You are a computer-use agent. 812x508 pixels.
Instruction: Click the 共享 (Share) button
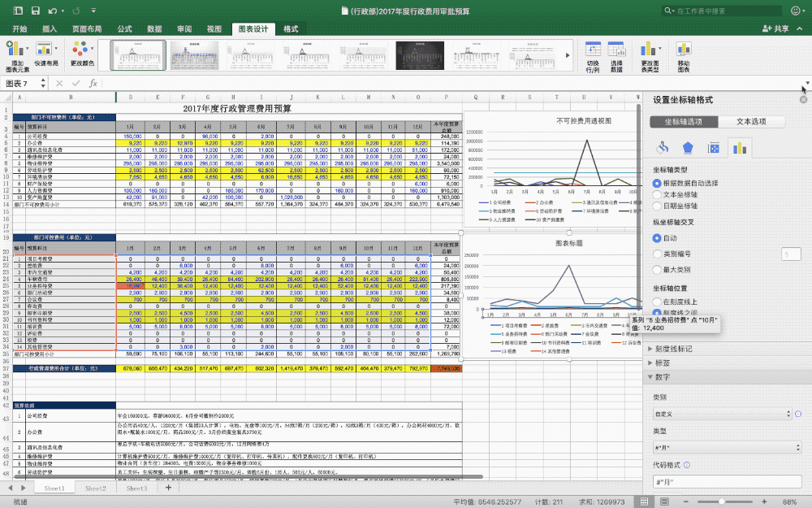[775, 28]
